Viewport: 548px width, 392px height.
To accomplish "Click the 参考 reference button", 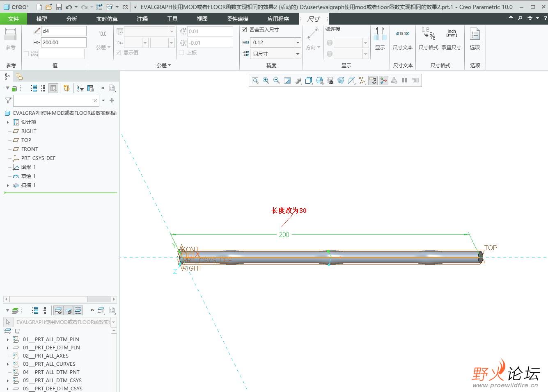I will coord(11,39).
